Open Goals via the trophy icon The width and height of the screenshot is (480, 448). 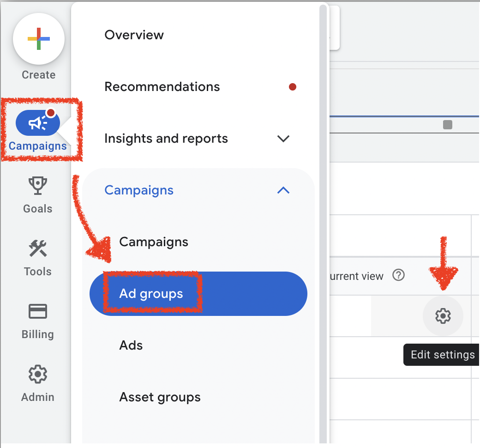point(38,186)
